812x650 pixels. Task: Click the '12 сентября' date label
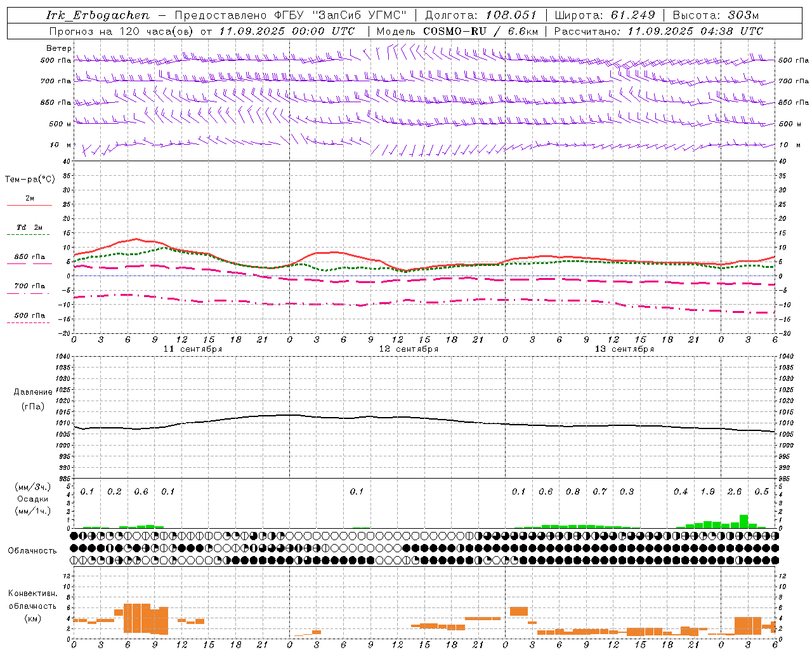coord(409,349)
